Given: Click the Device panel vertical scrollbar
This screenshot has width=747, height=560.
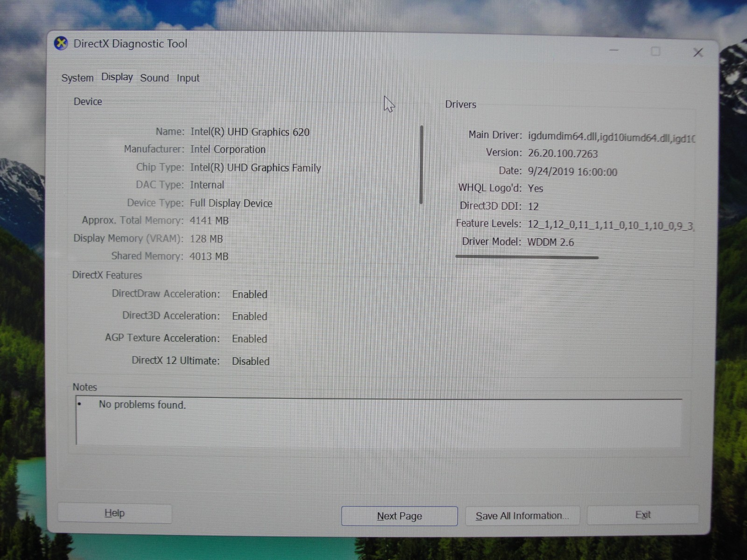Looking at the screenshot, I should (x=421, y=165).
